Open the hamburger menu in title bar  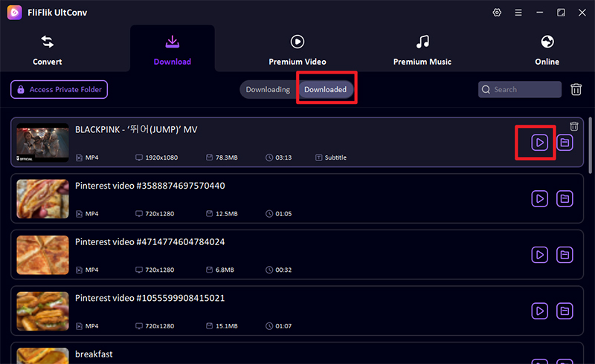[x=518, y=13]
